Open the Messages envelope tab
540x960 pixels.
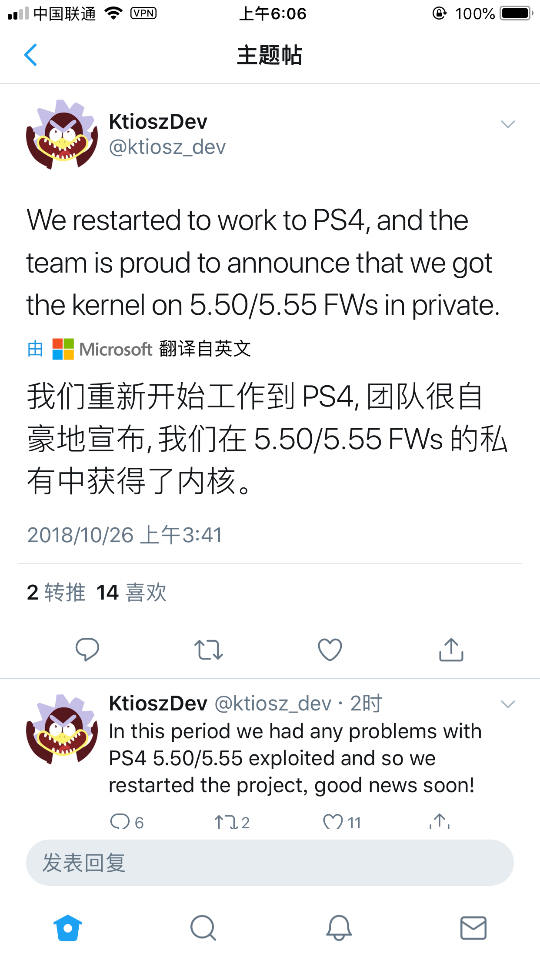tap(473, 928)
